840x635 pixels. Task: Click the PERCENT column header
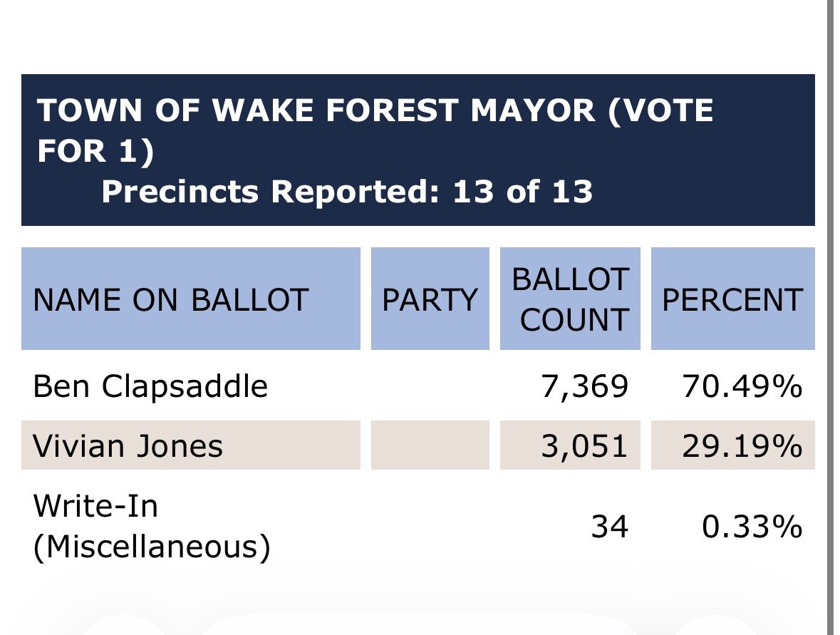[732, 299]
